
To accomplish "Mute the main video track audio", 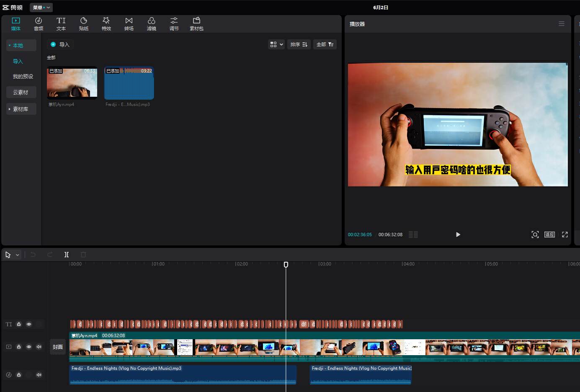I will [x=39, y=347].
